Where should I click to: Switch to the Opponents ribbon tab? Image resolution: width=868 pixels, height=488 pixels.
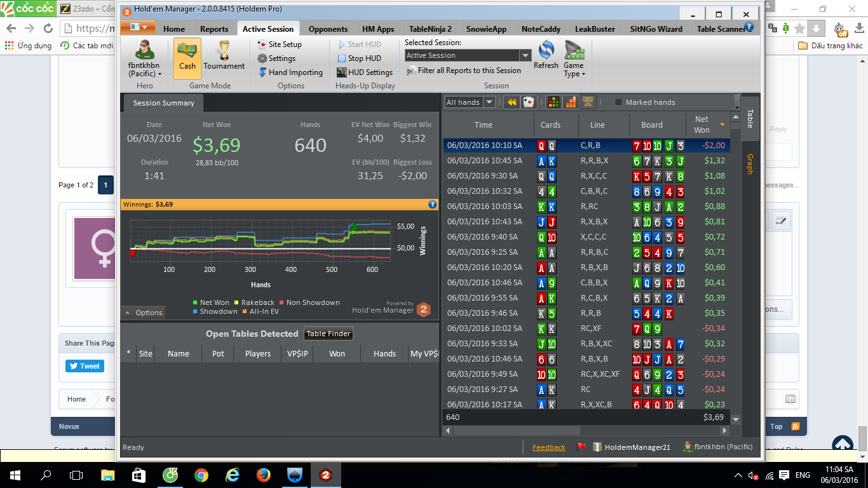(328, 29)
